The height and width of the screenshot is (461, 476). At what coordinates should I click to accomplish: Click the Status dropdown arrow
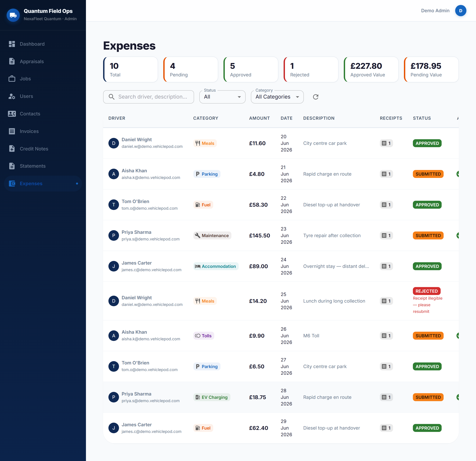tap(239, 97)
